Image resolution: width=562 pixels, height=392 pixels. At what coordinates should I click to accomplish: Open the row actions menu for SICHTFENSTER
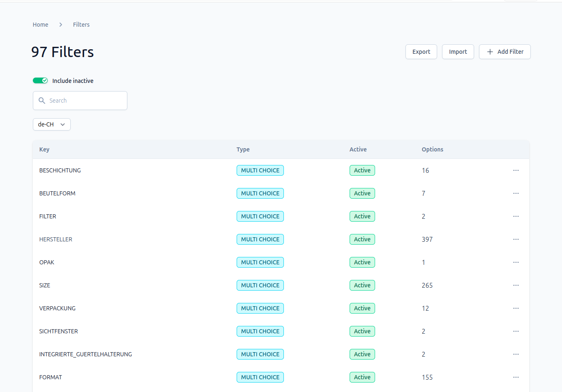point(516,331)
